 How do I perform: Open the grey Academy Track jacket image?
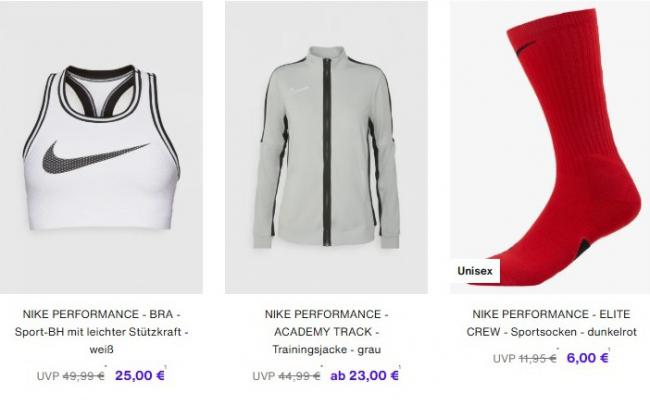tap(326, 147)
